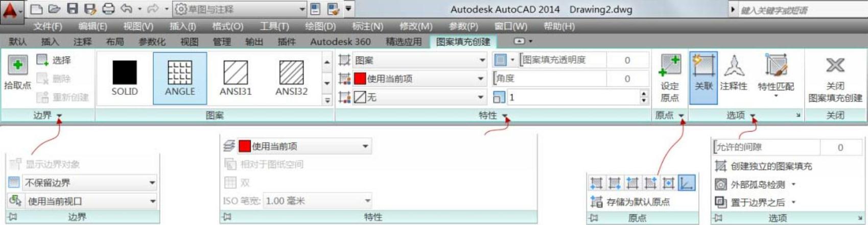
Task: Click the Undo arrow icon
Action: [x=127, y=9]
